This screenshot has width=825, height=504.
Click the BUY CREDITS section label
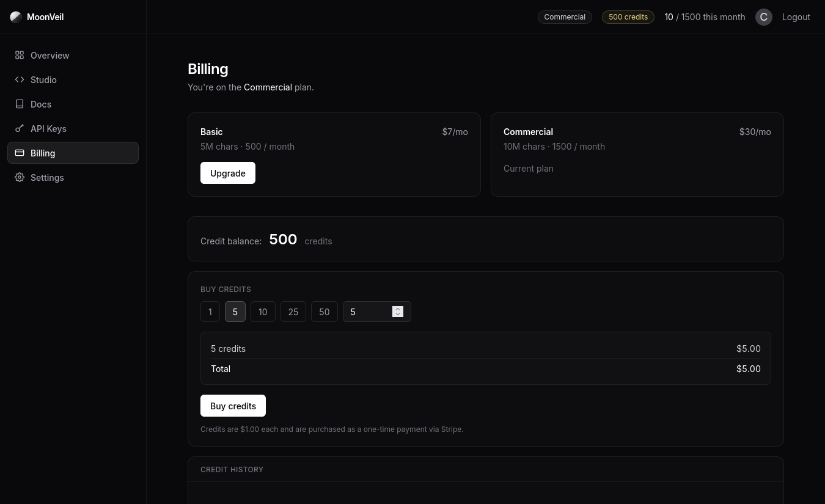pos(226,290)
